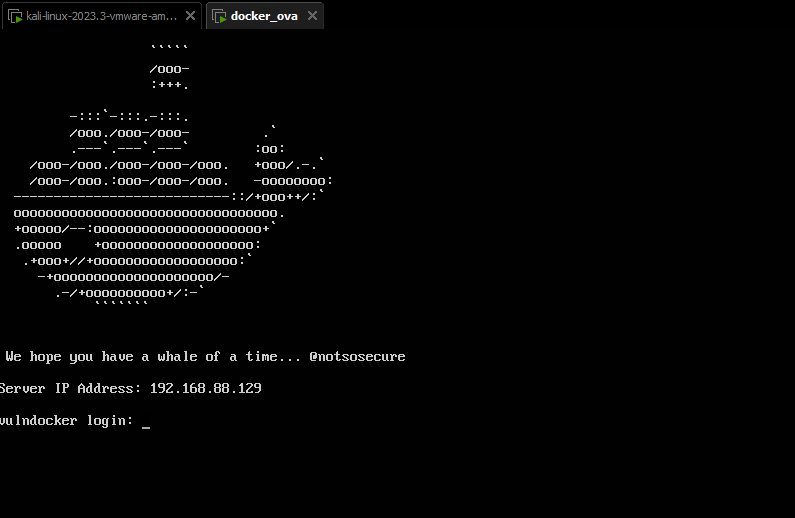795x518 pixels.
Task: Select the docker_ova tab
Action: 264,16
